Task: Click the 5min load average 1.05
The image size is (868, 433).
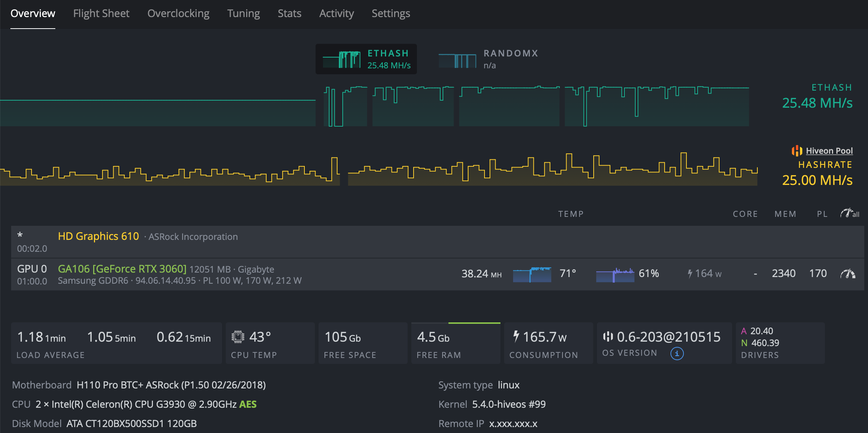Action: [111, 337]
